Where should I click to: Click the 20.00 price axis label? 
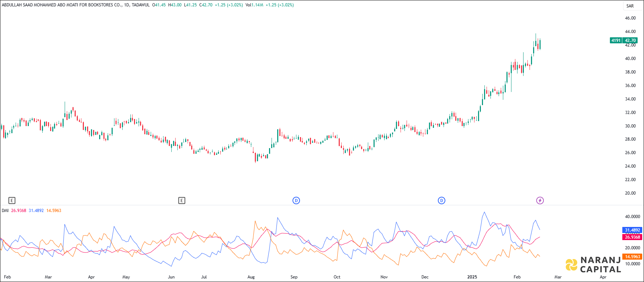[x=630, y=193]
